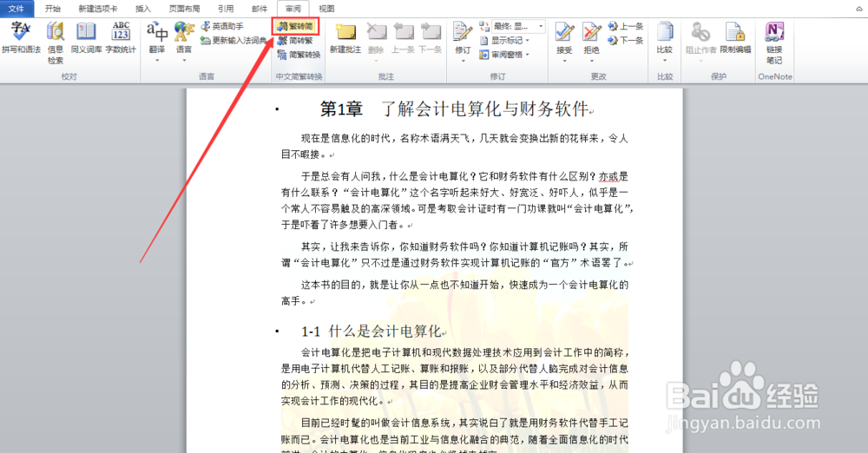The width and height of the screenshot is (868, 453).
Task: Click Reject change (拒绝) icon
Action: pos(591,32)
